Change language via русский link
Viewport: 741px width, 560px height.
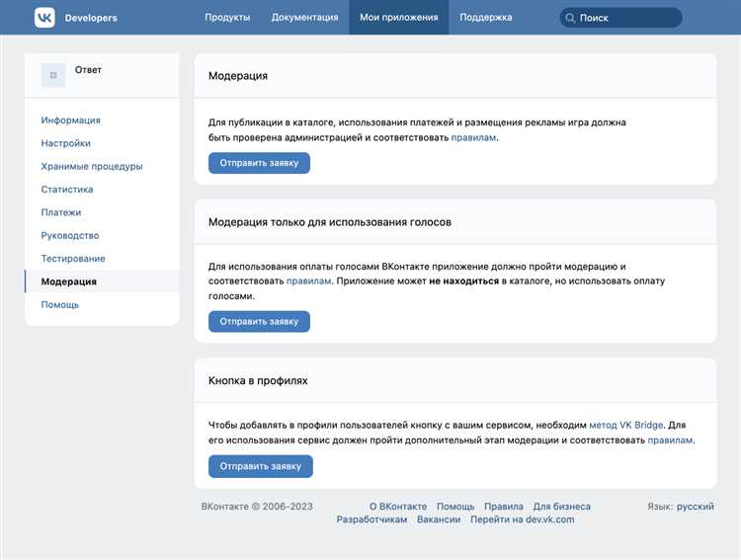(696, 506)
